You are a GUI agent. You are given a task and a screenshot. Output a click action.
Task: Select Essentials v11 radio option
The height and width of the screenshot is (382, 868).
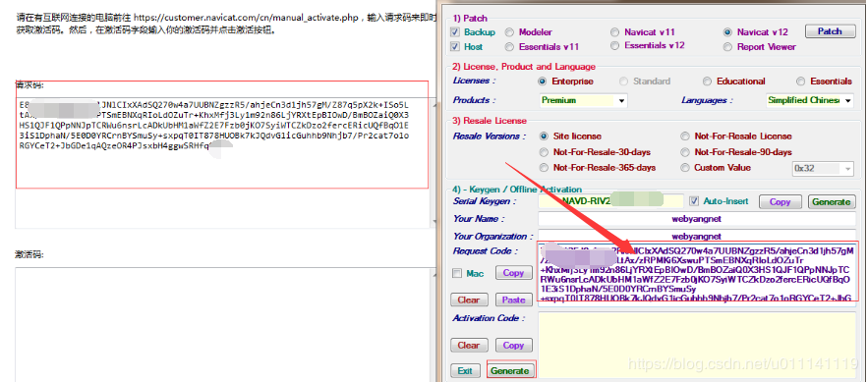coord(509,46)
